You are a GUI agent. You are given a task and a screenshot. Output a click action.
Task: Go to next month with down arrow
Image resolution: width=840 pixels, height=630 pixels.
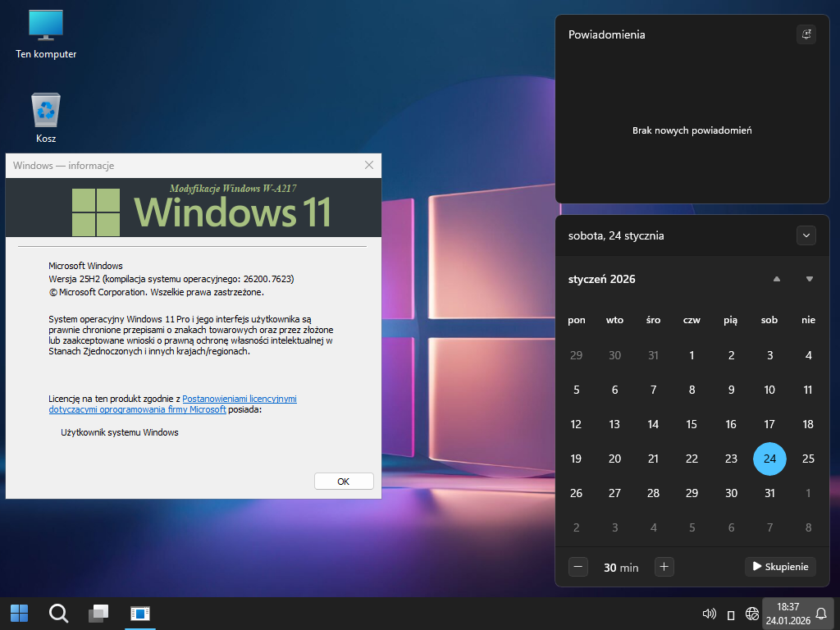(810, 279)
